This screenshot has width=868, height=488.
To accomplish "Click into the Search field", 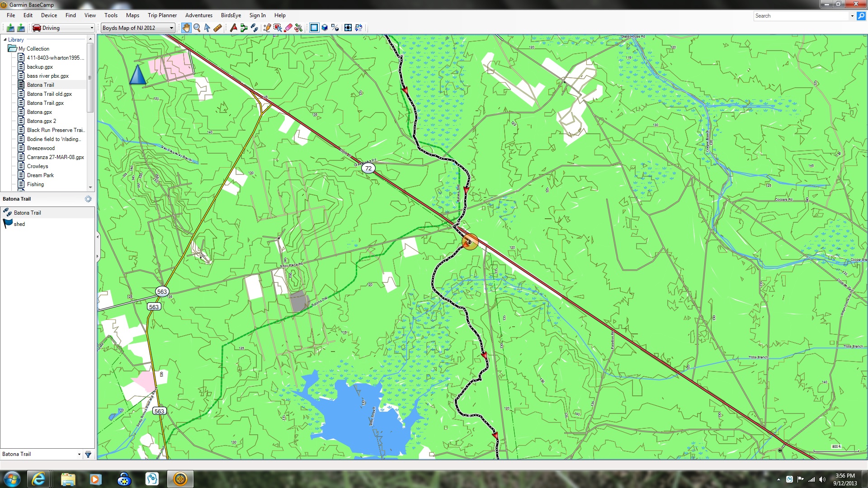I will coord(801,16).
